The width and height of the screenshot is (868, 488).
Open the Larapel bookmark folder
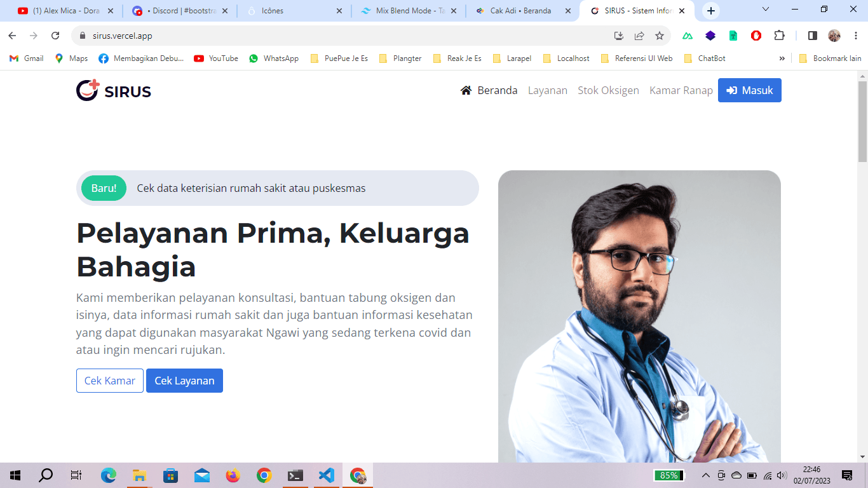point(513,58)
